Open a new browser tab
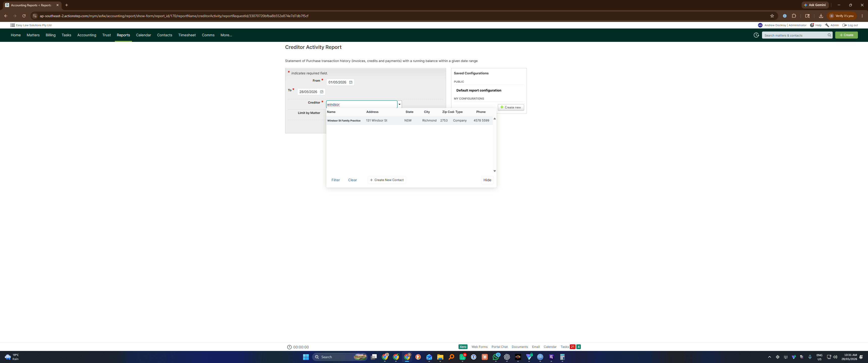This screenshot has height=363, width=868. (x=67, y=5)
